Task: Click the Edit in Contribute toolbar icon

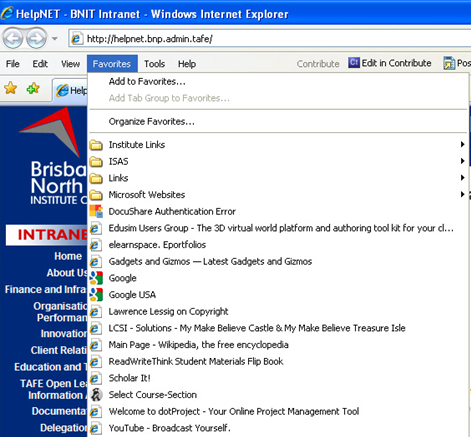Action: (x=354, y=62)
